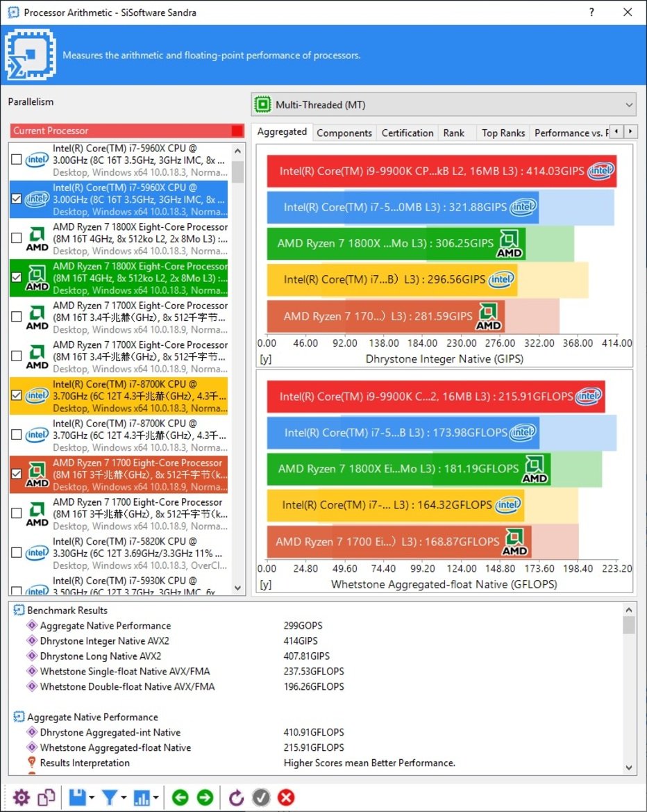
Task: Open options with the purple gear icon
Action: [x=22, y=797]
